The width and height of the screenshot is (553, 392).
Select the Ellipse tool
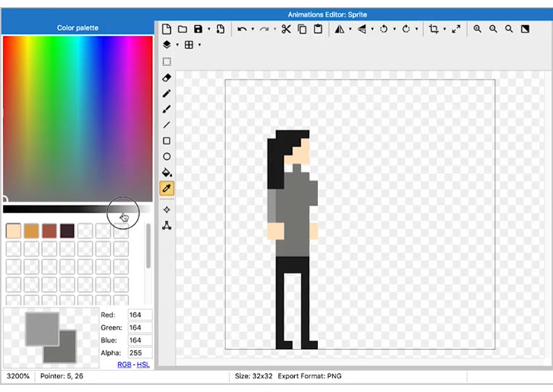pos(167,157)
